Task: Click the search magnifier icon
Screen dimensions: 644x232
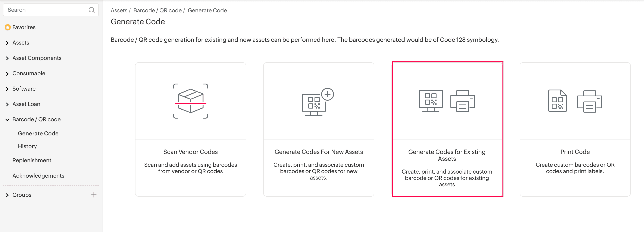Action: pos(91,10)
